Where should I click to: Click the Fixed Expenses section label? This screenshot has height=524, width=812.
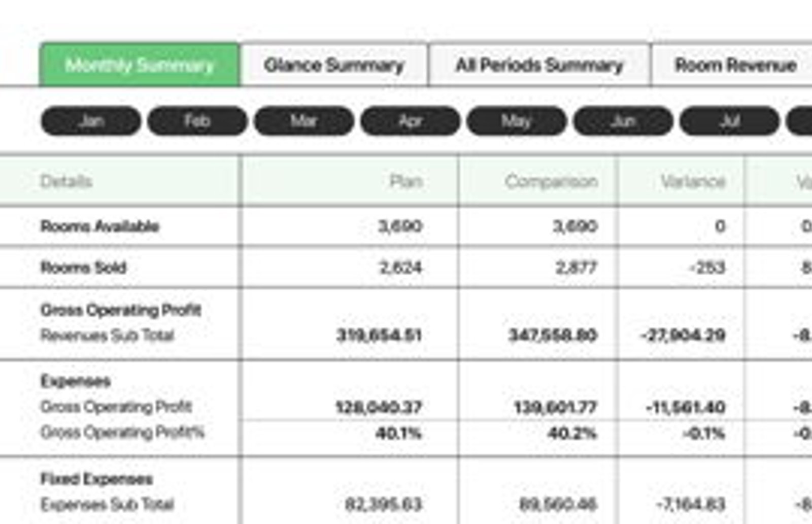pyautogui.click(x=96, y=478)
